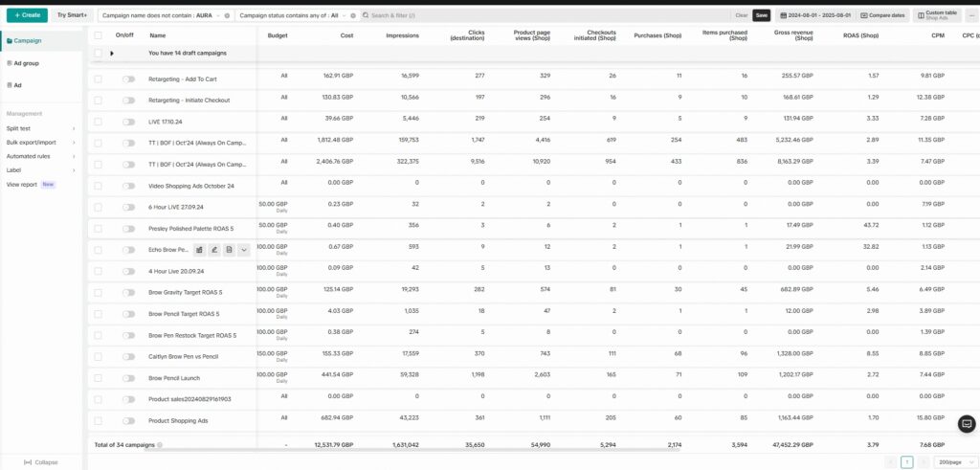Image resolution: width=980 pixels, height=470 pixels.
Task: Click the view data icon on Echo Brow row
Action: tap(199, 250)
